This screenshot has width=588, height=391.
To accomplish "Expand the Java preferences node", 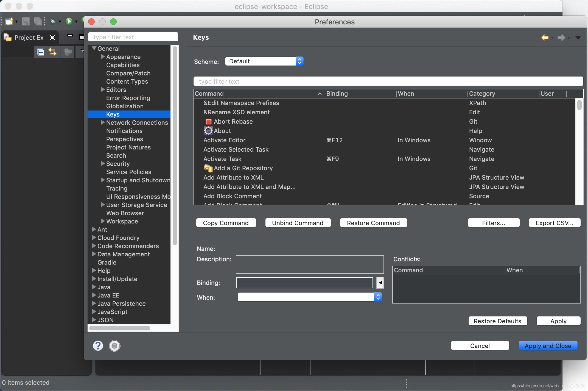I will click(94, 287).
